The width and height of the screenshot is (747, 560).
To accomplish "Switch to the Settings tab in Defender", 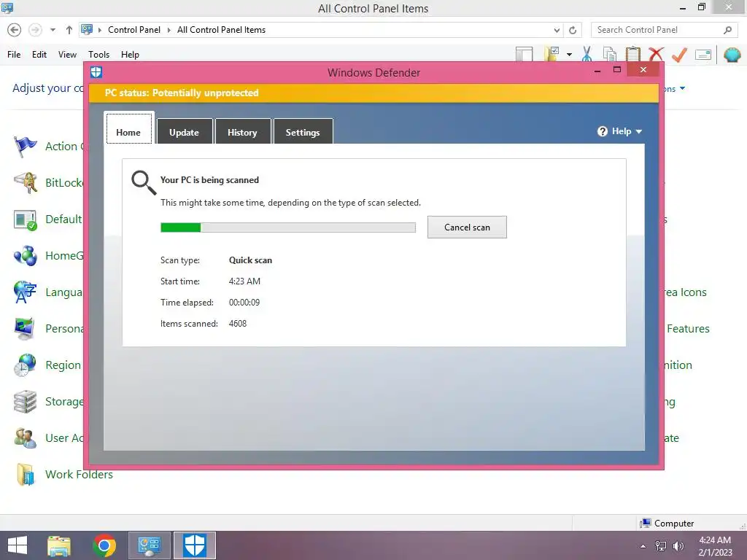I will 303,133.
